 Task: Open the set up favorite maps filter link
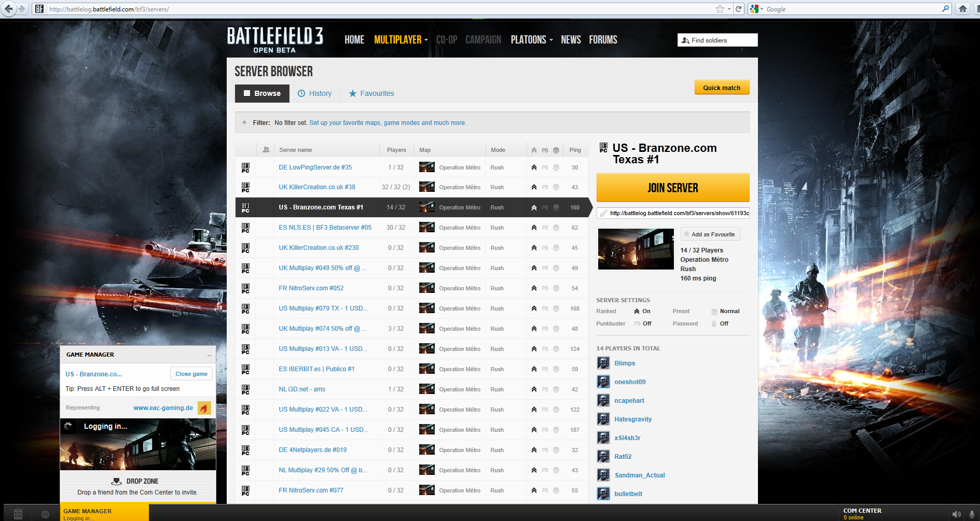[388, 123]
